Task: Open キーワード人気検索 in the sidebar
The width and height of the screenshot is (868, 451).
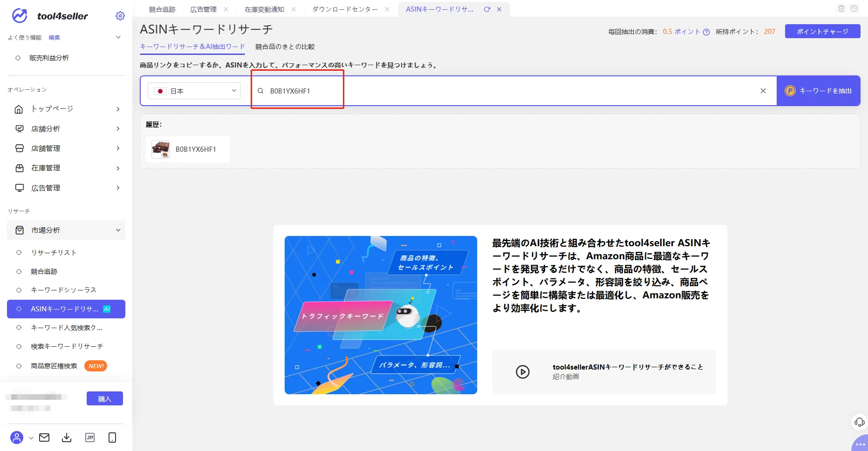Action: [66, 328]
